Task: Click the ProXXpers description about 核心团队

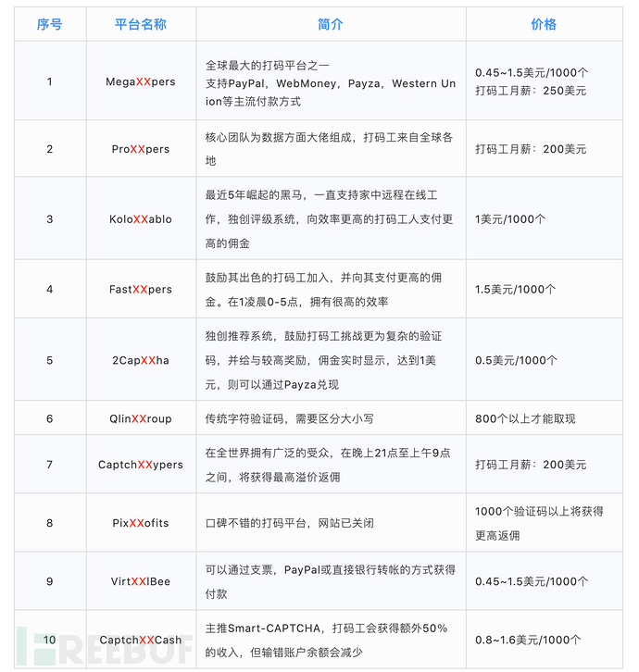Action: 330,149
